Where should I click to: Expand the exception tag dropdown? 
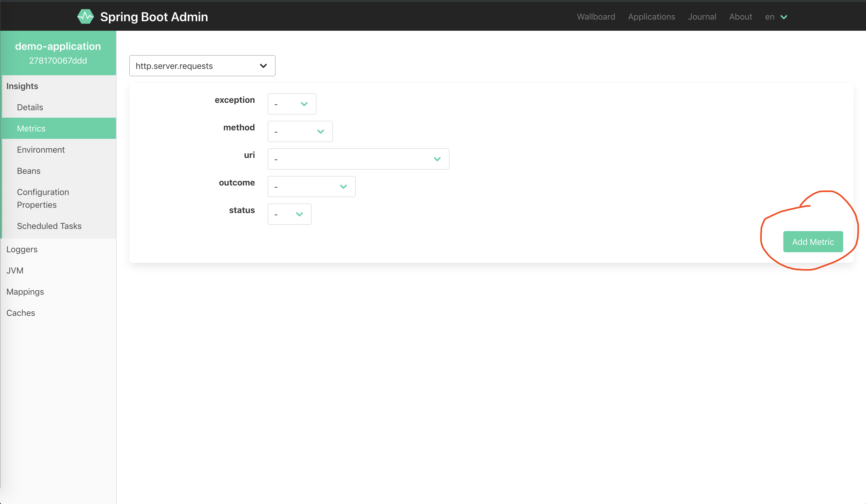[x=292, y=104]
